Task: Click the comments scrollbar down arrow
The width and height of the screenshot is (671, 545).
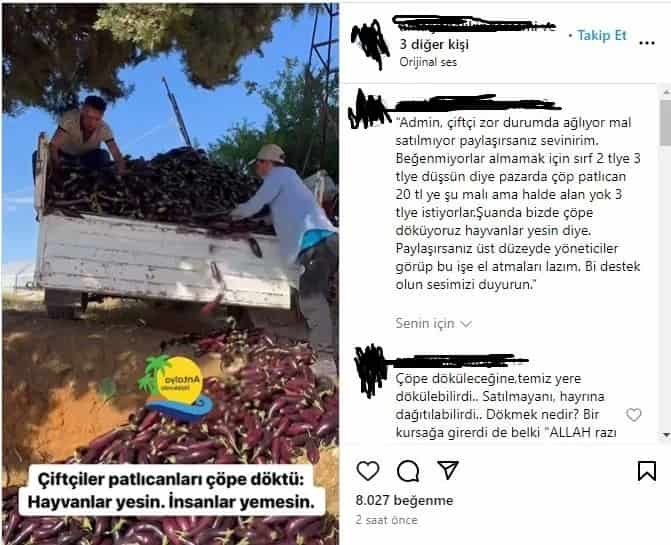Action: (666, 435)
